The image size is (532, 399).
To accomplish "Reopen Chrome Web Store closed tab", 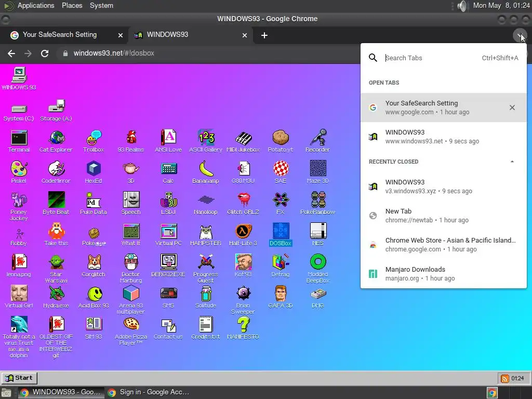I will click(x=444, y=245).
